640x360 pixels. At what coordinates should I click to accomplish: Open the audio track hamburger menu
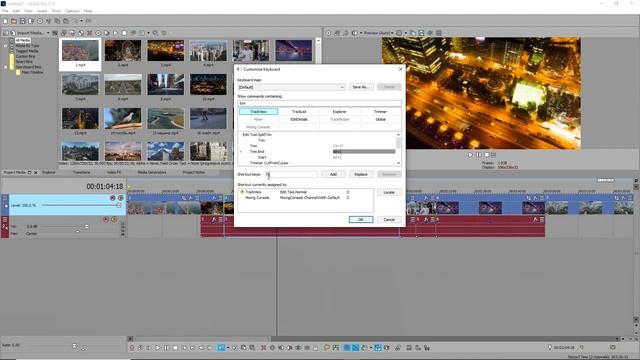(5, 220)
